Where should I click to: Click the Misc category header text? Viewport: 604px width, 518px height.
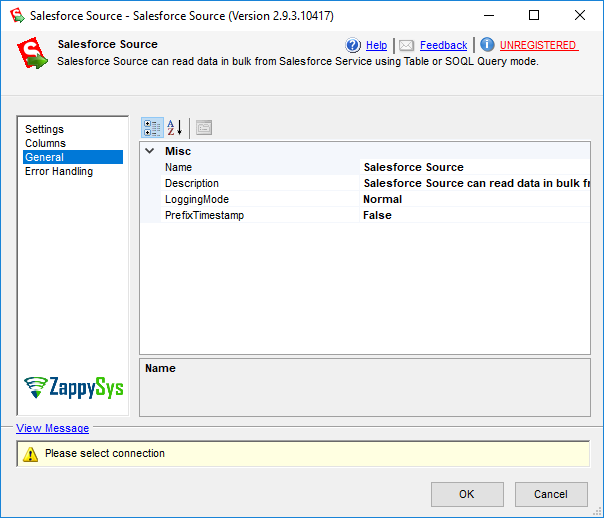pos(178,151)
